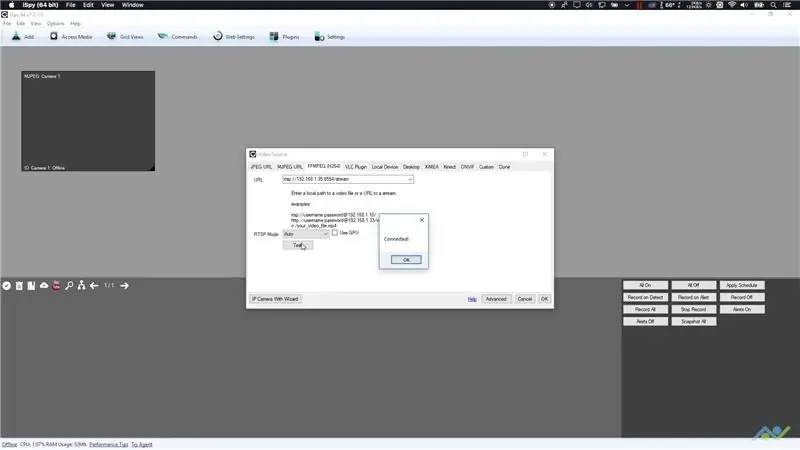Image resolution: width=800 pixels, height=450 pixels.
Task: Switch to the Custom tab
Action: [486, 167]
